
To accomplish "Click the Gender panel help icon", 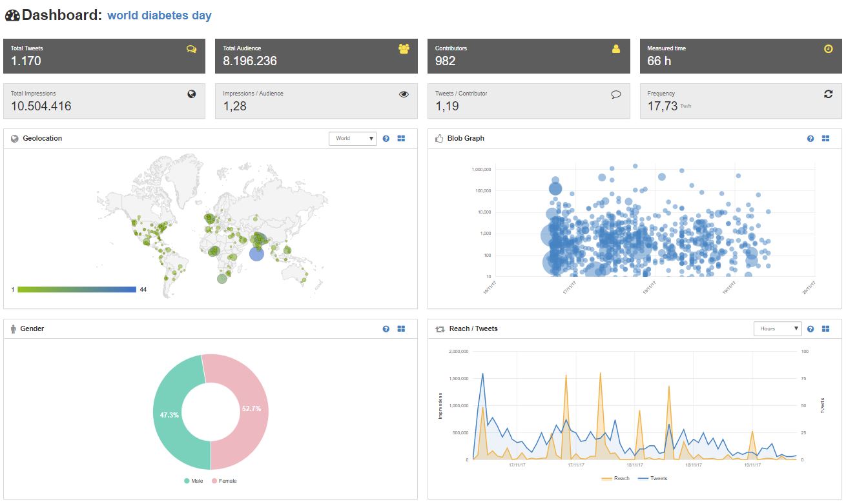I will (386, 329).
